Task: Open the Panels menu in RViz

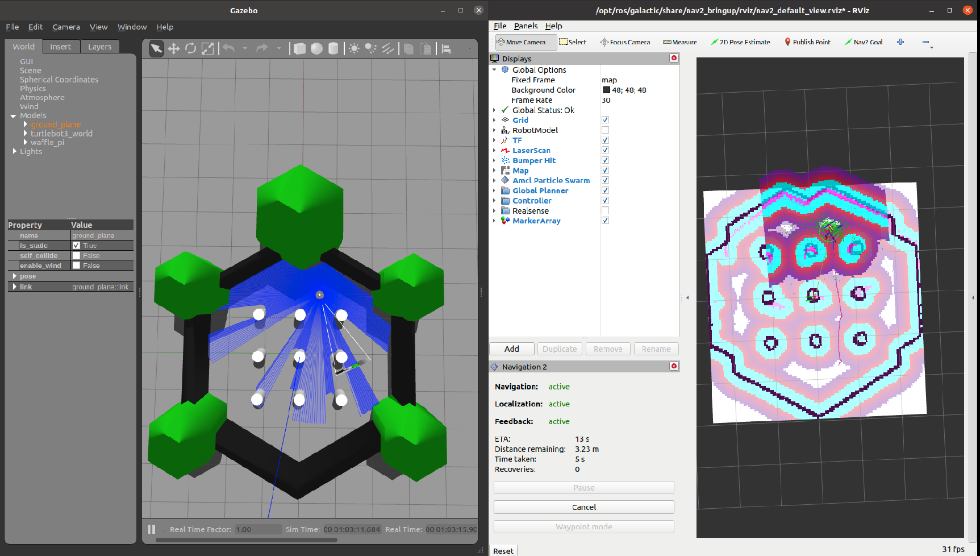Action: point(526,26)
